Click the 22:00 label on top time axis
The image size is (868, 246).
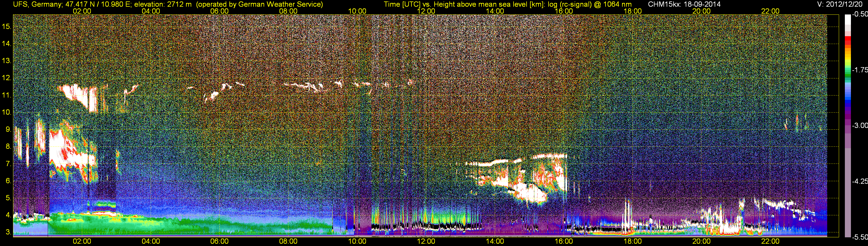770,11
